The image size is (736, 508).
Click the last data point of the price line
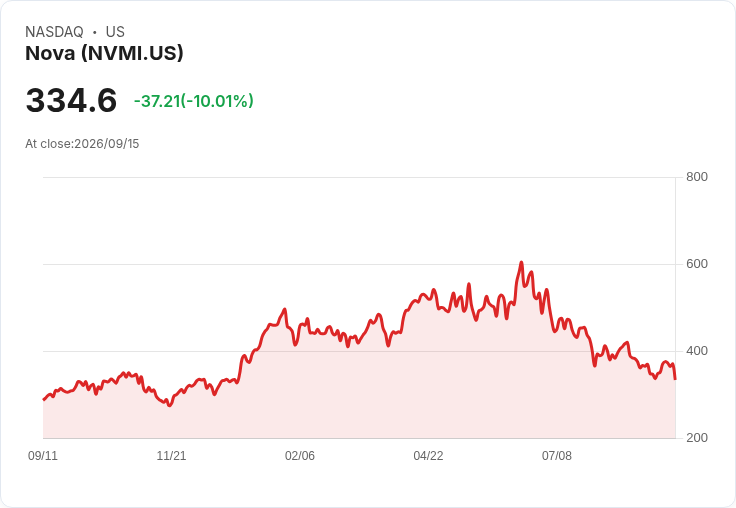(675, 378)
